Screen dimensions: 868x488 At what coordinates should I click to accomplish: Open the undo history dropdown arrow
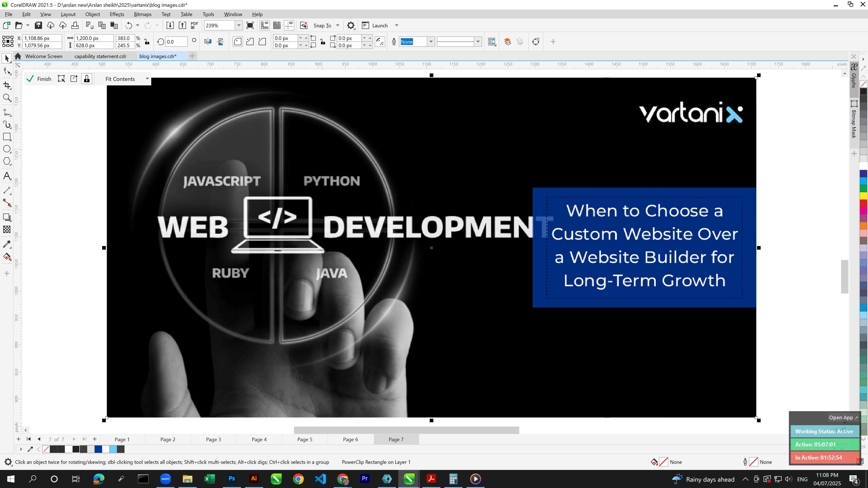[137, 25]
